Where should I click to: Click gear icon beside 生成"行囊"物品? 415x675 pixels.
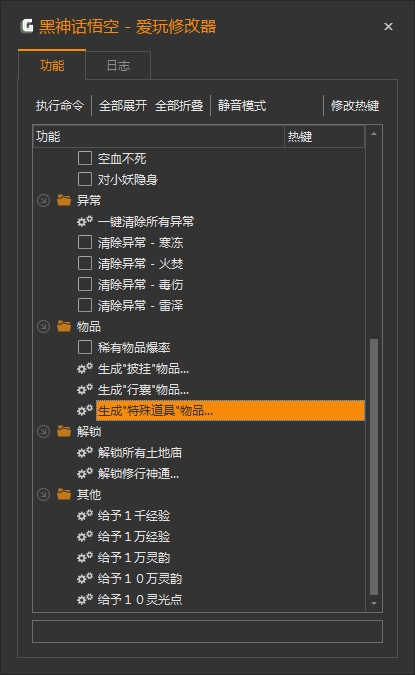pyautogui.click(x=85, y=390)
